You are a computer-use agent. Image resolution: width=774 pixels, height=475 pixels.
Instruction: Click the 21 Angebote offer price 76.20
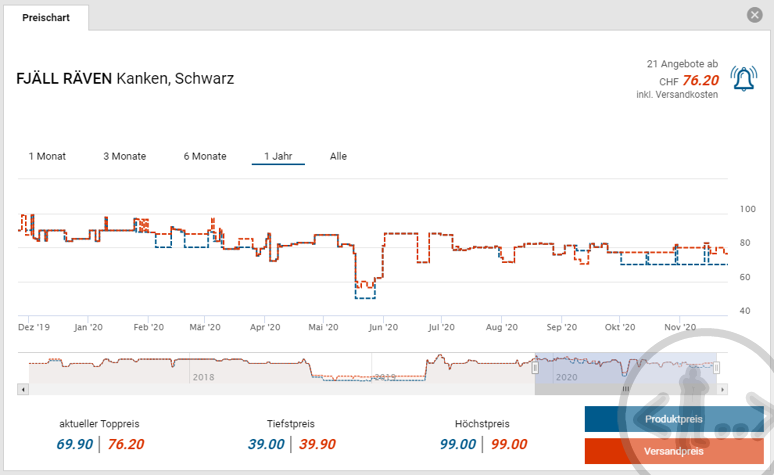click(x=700, y=80)
